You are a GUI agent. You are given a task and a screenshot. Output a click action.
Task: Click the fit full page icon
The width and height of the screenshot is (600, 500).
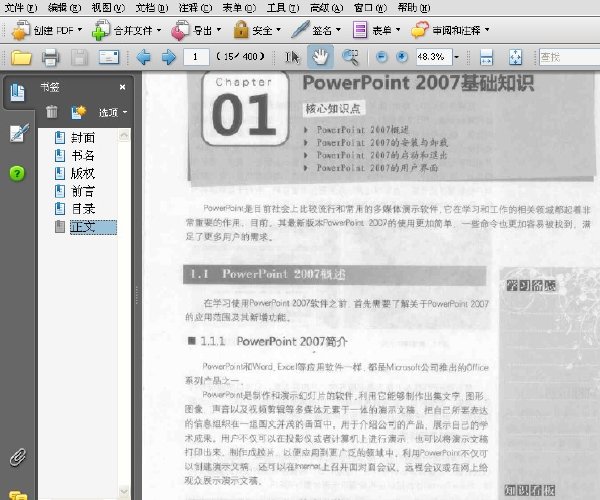[x=515, y=57]
